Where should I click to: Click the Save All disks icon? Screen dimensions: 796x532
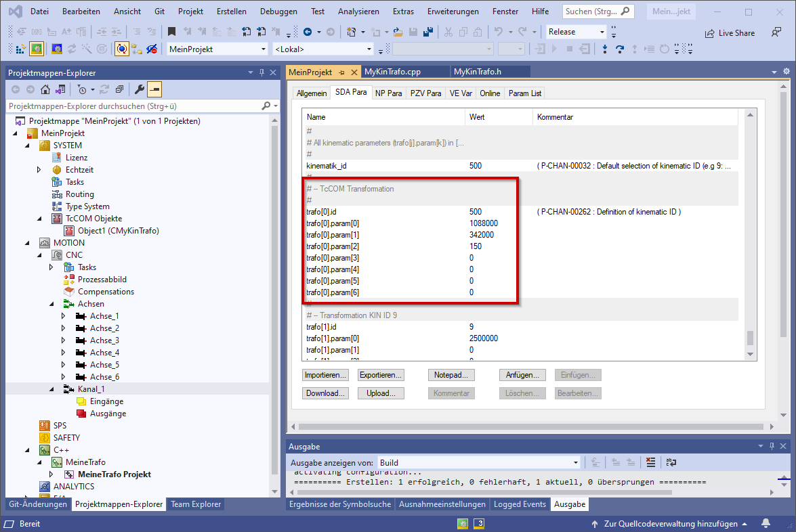(428, 32)
